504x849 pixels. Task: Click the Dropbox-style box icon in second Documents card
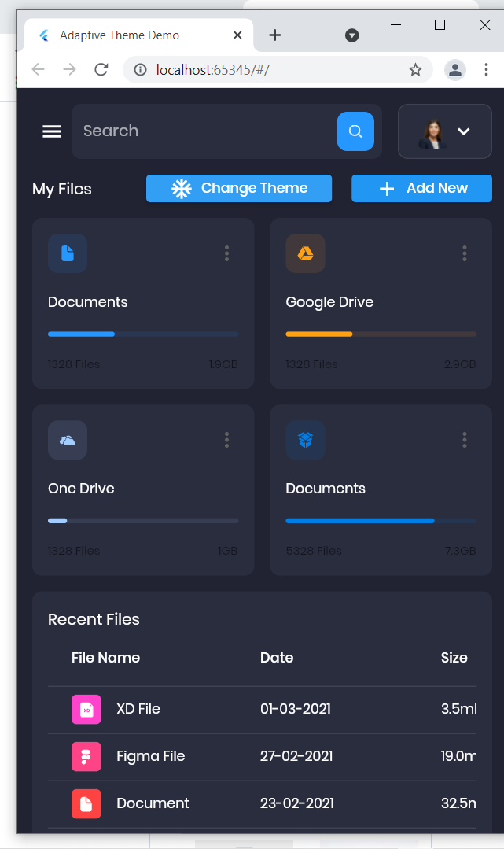(x=305, y=440)
